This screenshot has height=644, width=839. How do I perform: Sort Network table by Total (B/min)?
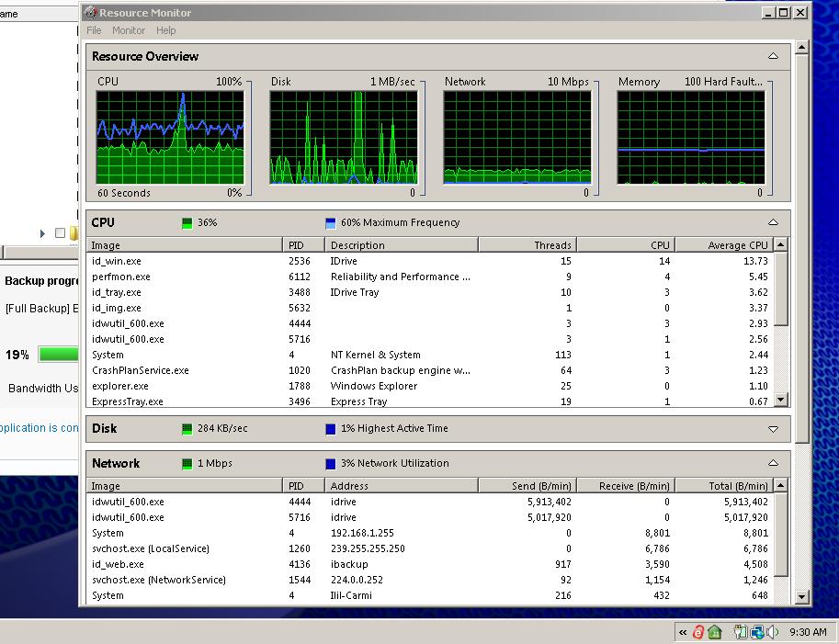point(724,486)
